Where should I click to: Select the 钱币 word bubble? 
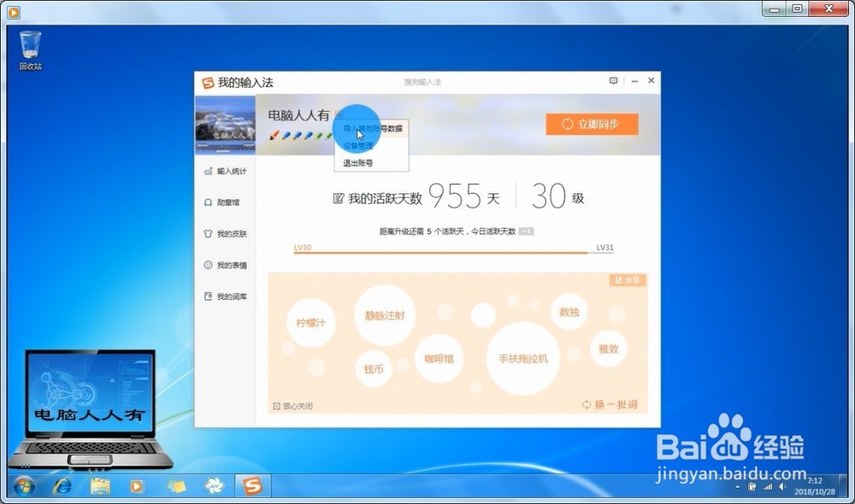(374, 369)
